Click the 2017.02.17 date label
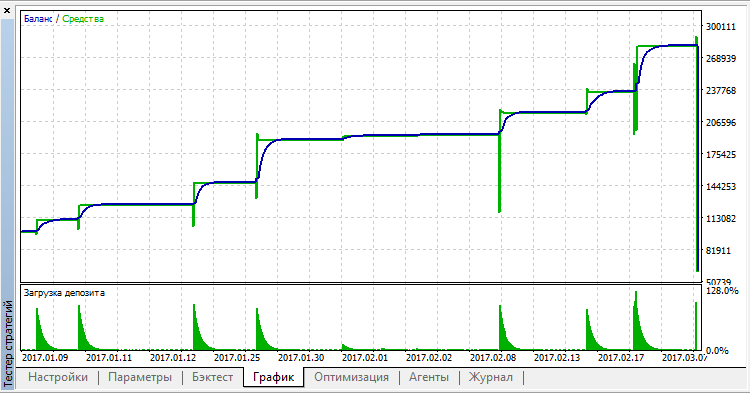Image resolution: width=750 pixels, height=394 pixels. [x=621, y=357]
